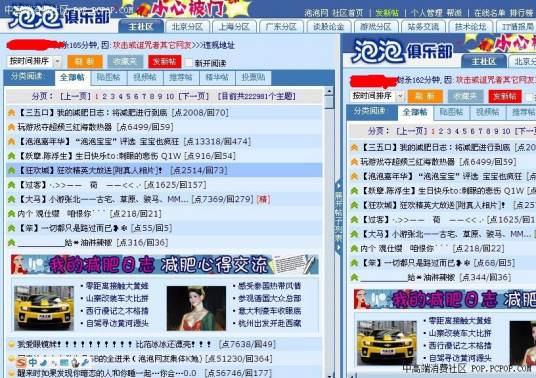This screenshot has height=378, width=536.
Task: Click orange 刷新 button in right page
Action: pos(425,96)
